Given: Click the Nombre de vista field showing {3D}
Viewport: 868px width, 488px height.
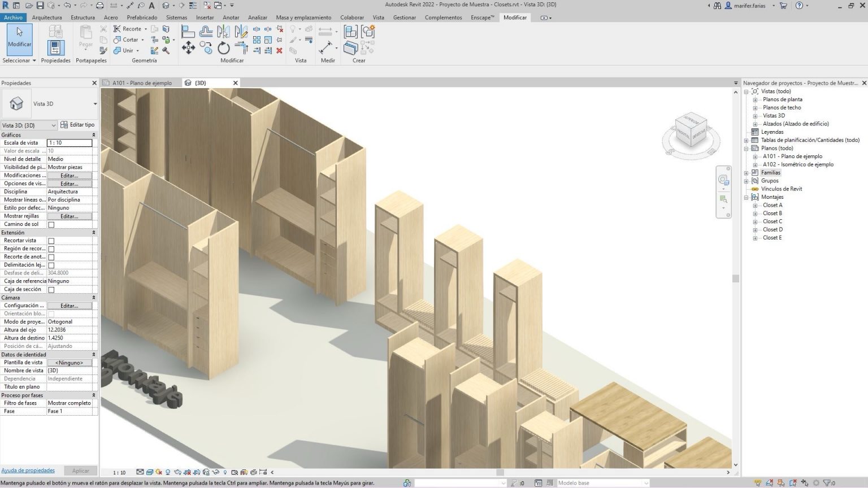Looking at the screenshot, I should point(69,370).
